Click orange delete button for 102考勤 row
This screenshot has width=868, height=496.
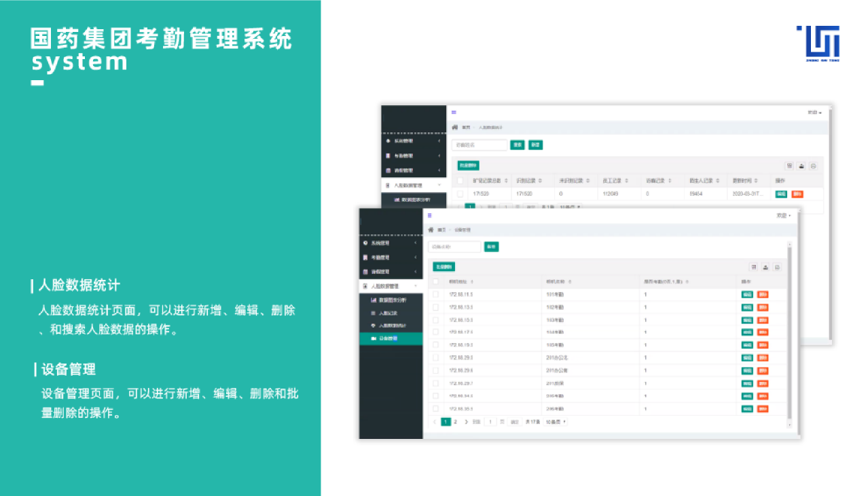pyautogui.click(x=763, y=307)
